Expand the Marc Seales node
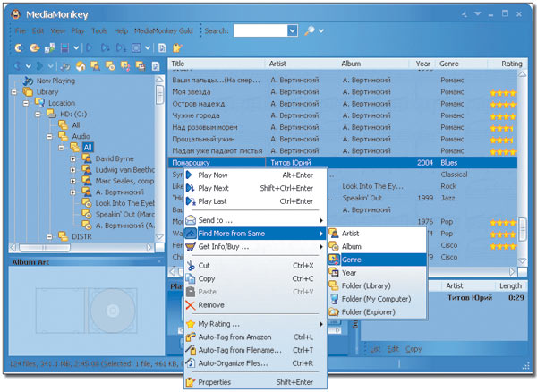Image resolution: width=537 pixels, height=392 pixels. (x=73, y=181)
